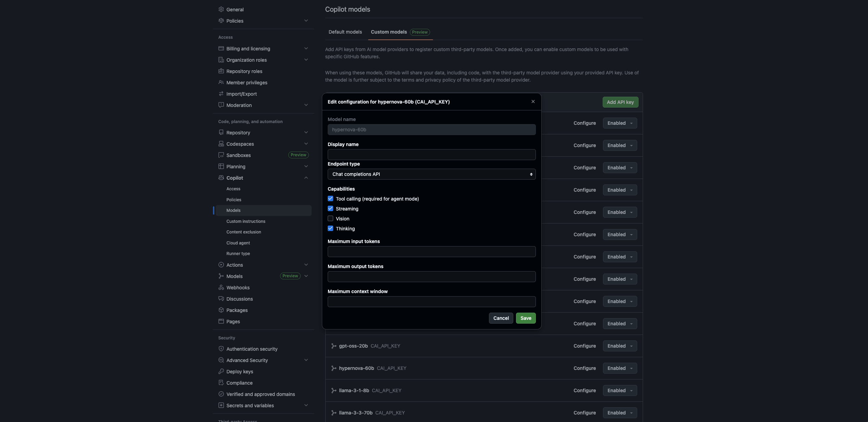Image resolution: width=868 pixels, height=422 pixels.
Task: Click Compliance checklist icon
Action: coord(221,383)
